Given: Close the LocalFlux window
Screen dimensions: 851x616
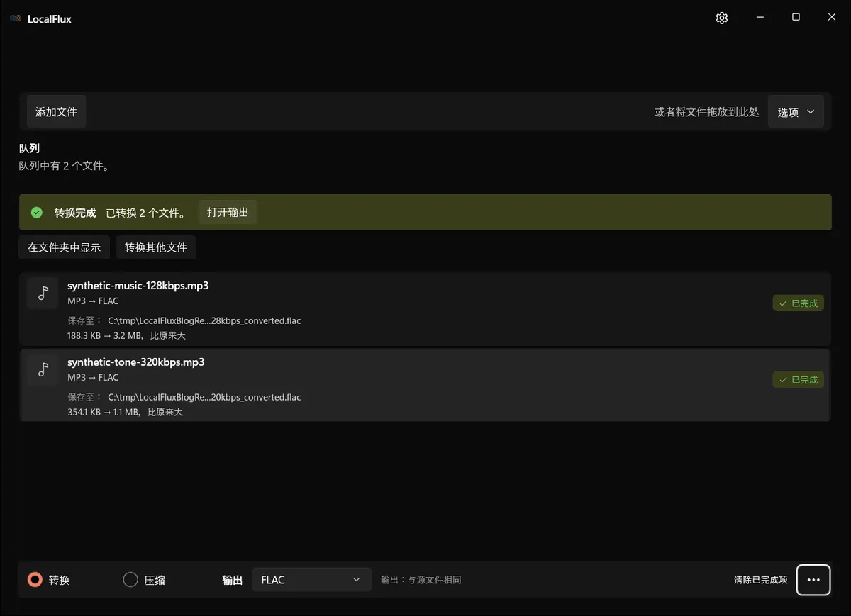Looking at the screenshot, I should point(832,18).
